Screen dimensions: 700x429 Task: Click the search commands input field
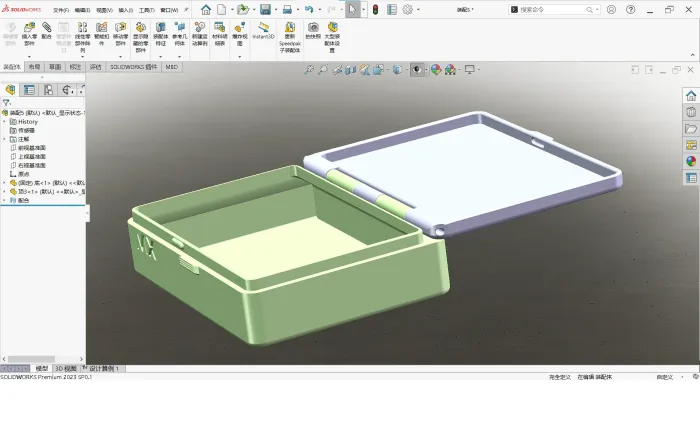coord(553,9)
